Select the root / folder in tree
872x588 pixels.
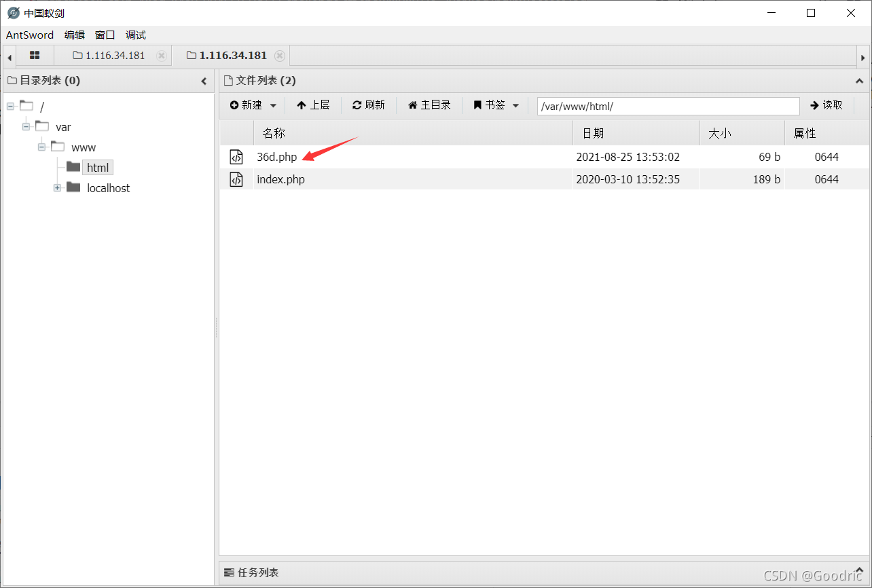click(41, 107)
